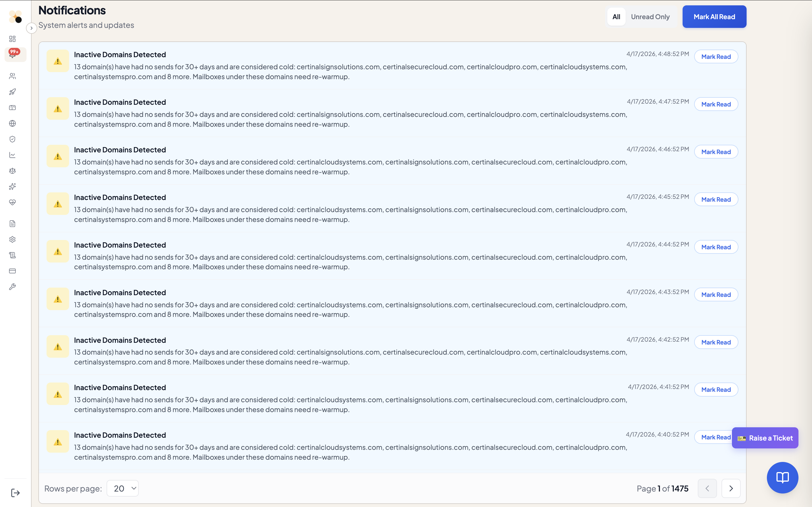Open the Rows per page dropdown
The image size is (812, 507).
pos(122,488)
